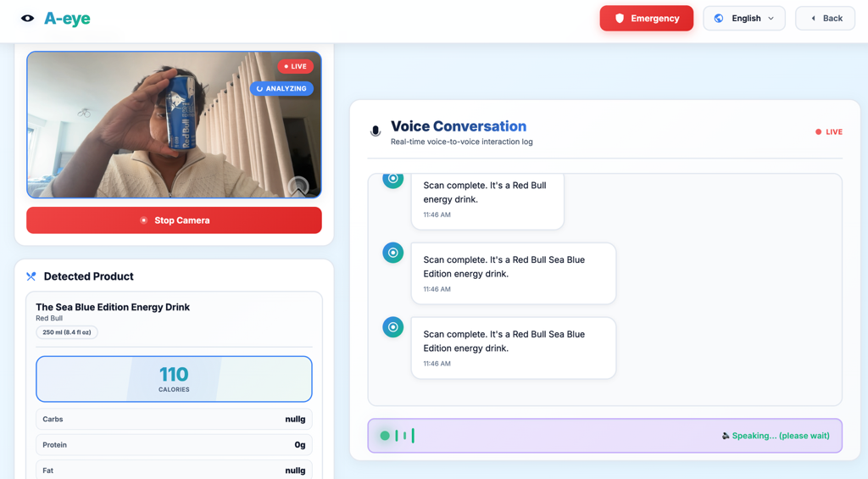This screenshot has height=479, width=868.
Task: Click the 11:46 AM timestamp of the last message
Action: click(437, 364)
